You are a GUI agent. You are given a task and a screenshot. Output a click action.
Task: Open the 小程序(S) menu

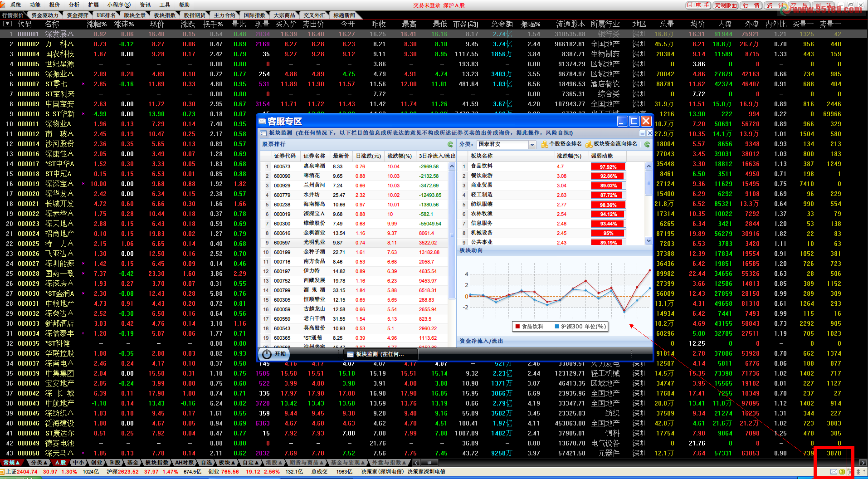pos(119,5)
